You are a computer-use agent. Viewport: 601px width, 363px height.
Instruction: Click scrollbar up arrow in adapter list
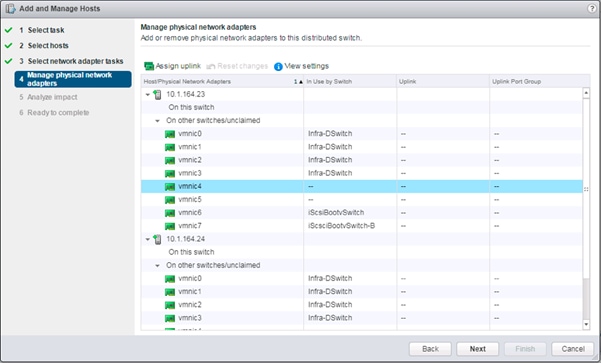tap(586, 93)
